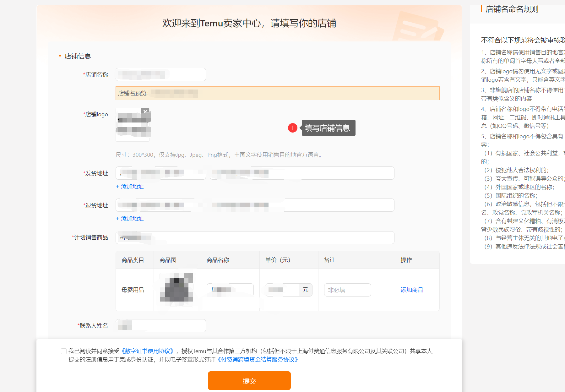Check the agreement acceptance checkbox
Screen dimensions: 565x392
pyautogui.click(x=64, y=351)
